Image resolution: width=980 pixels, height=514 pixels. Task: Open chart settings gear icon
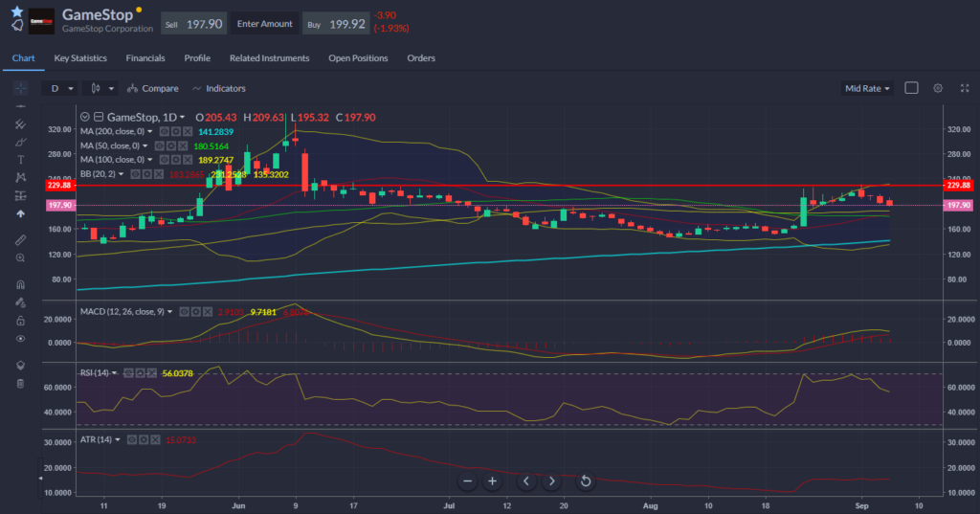coord(938,88)
